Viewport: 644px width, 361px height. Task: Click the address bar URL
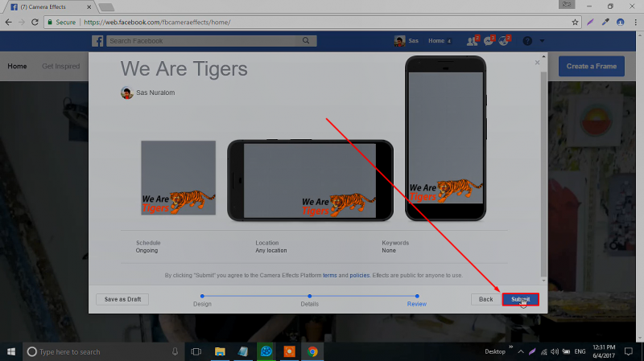[157, 23]
